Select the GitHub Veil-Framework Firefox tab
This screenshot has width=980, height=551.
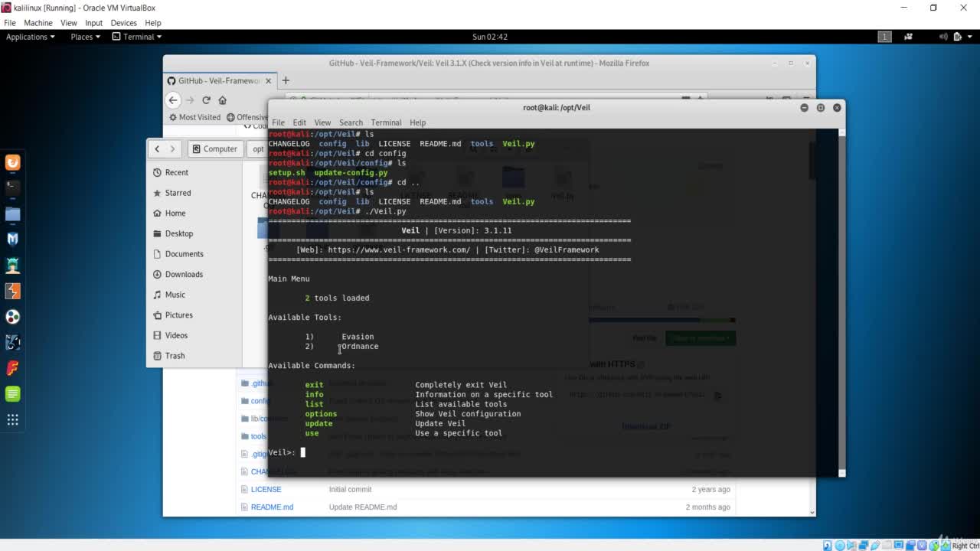[x=218, y=80]
